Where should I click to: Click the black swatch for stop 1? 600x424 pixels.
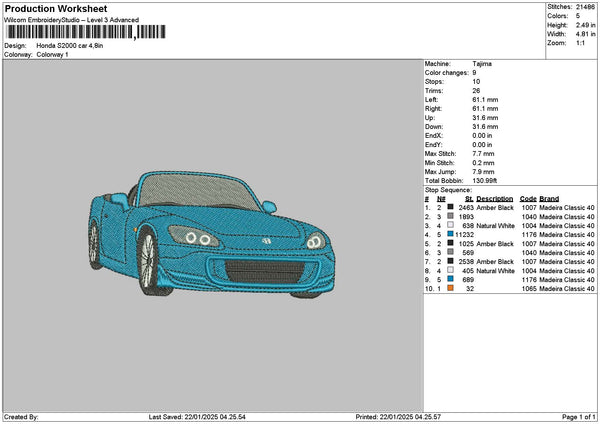tap(448, 207)
